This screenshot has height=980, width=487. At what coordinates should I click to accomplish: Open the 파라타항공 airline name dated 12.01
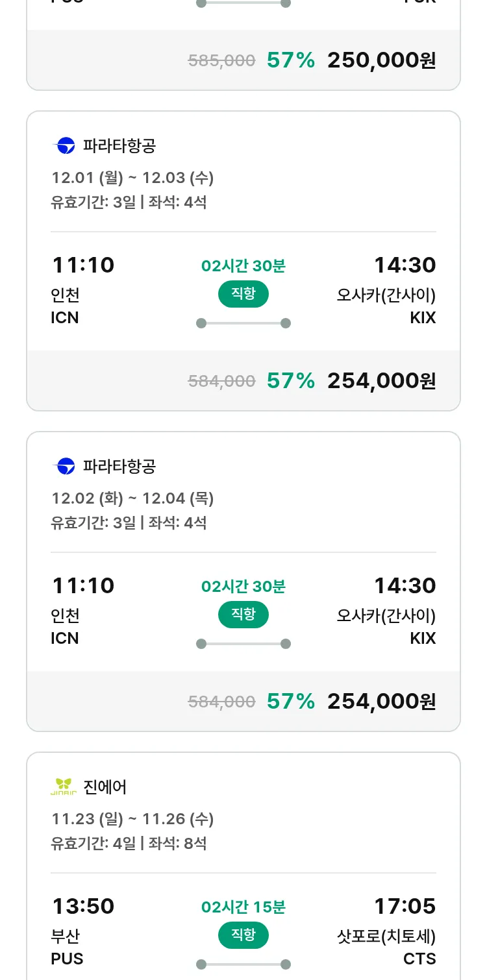119,146
